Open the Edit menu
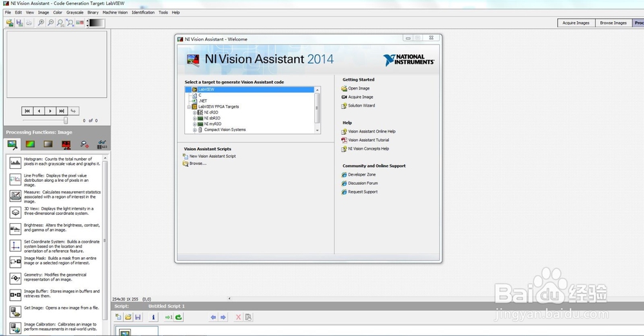 coord(19,12)
